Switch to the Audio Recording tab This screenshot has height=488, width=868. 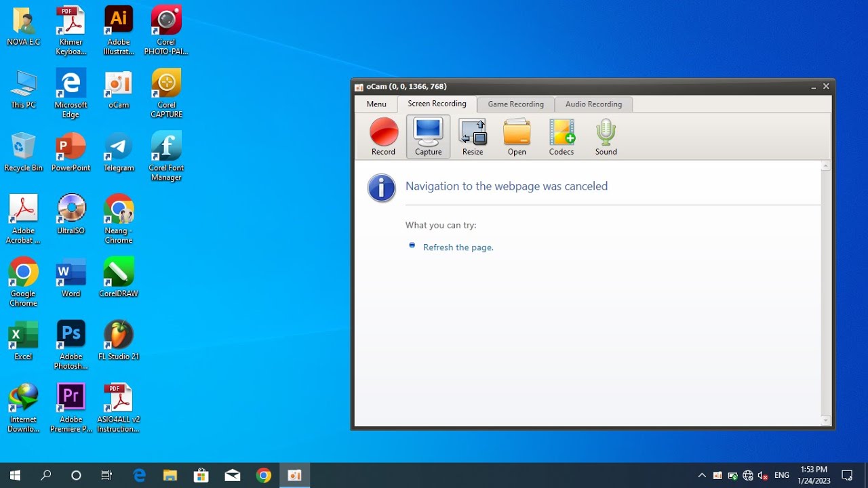594,104
